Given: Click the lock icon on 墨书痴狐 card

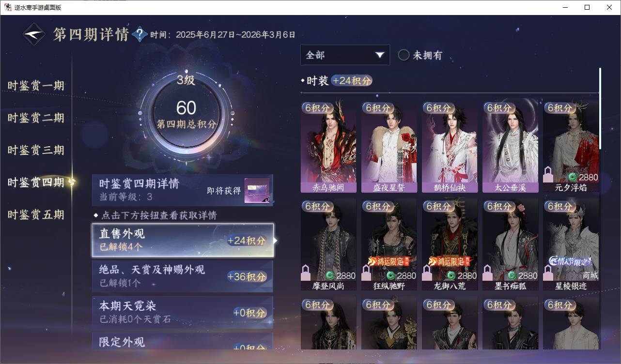Looking at the screenshot, I should [x=488, y=273].
